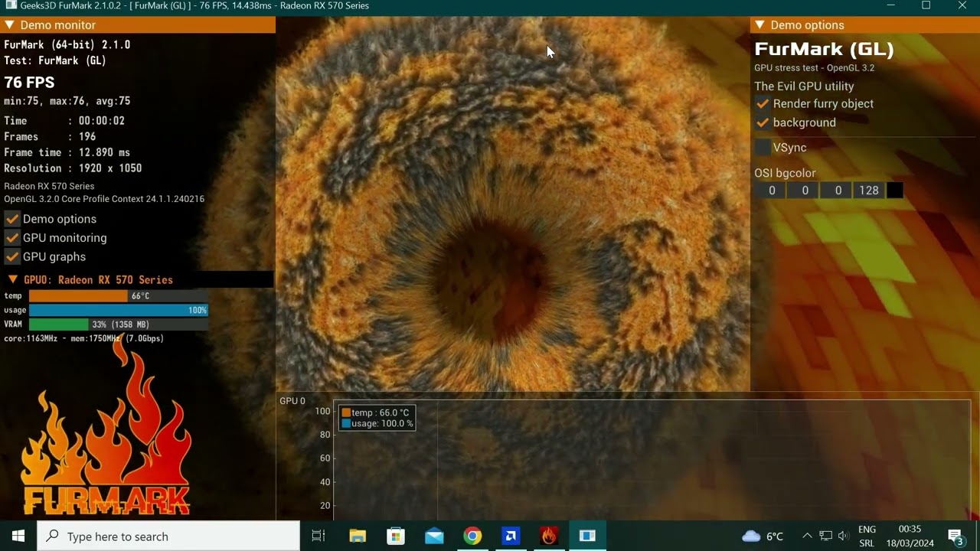Screen dimensions: 980x551
Task: Open Task View from the taskbar
Action: 318,536
